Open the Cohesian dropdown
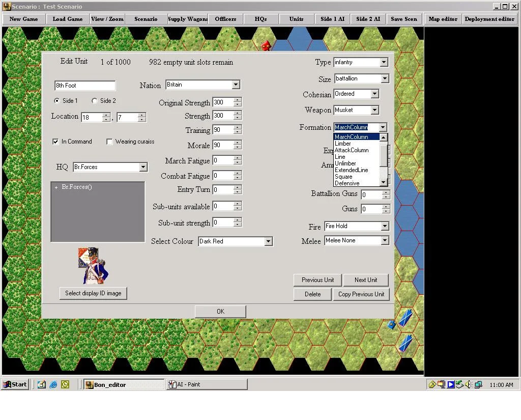The height and width of the screenshot is (420, 521). (x=374, y=94)
